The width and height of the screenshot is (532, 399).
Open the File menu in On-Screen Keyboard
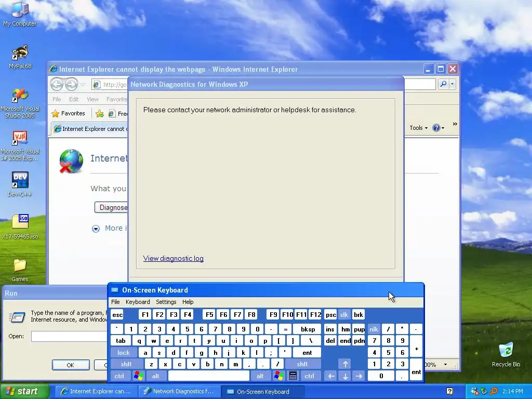pyautogui.click(x=115, y=302)
